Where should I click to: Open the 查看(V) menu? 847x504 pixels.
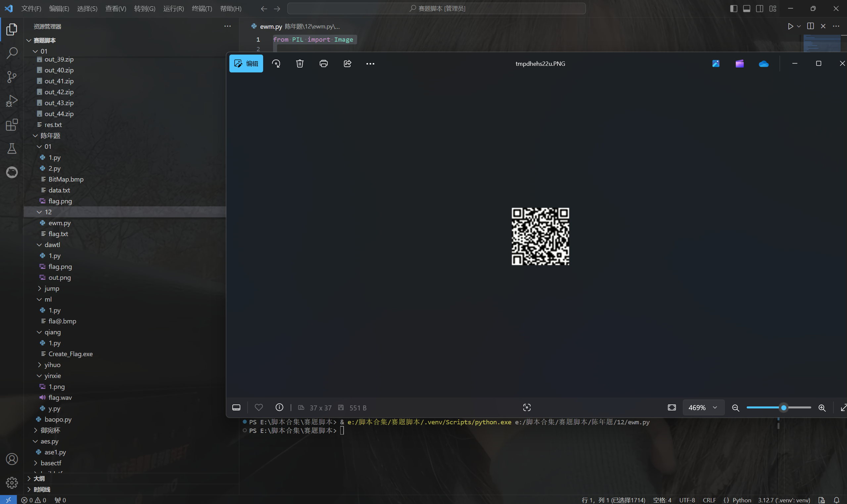(x=116, y=9)
